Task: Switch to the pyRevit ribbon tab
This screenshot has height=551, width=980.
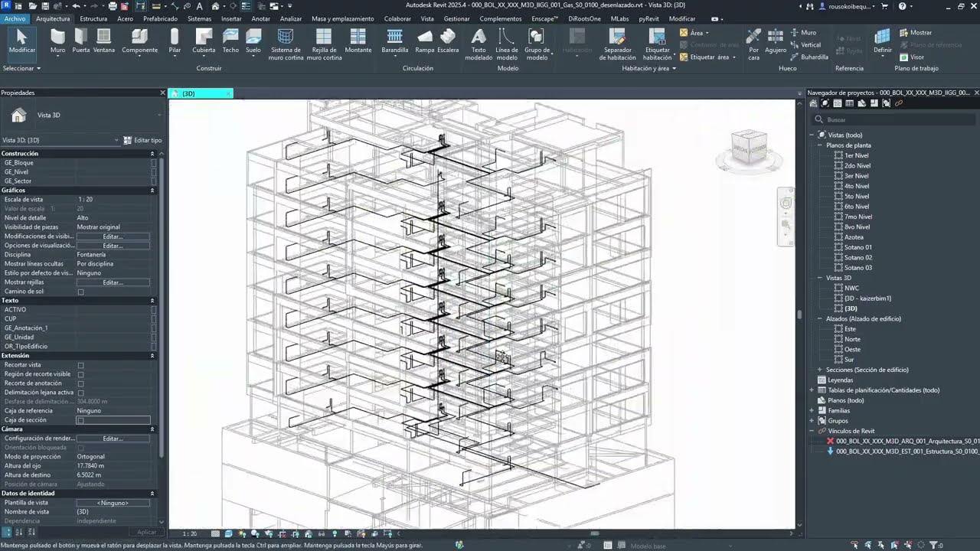Action: (x=648, y=18)
